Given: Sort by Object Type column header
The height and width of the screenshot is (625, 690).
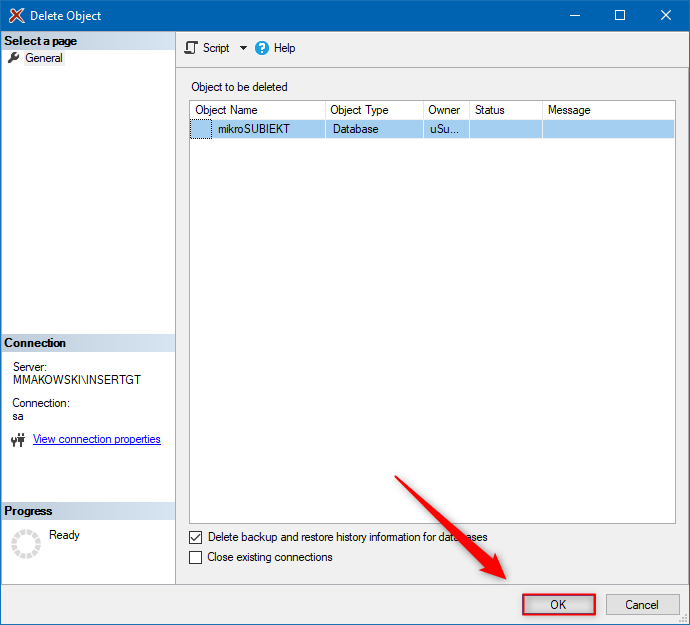Looking at the screenshot, I should click(x=374, y=110).
